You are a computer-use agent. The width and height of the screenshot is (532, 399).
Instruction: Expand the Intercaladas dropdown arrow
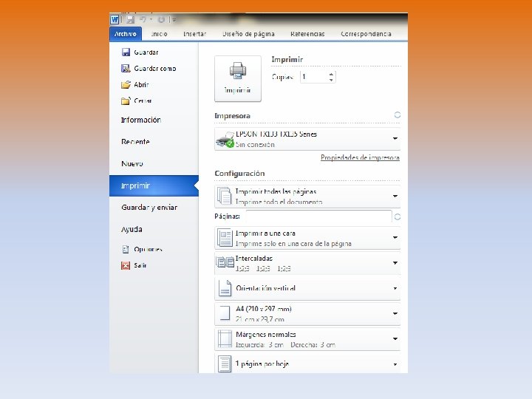click(x=395, y=263)
